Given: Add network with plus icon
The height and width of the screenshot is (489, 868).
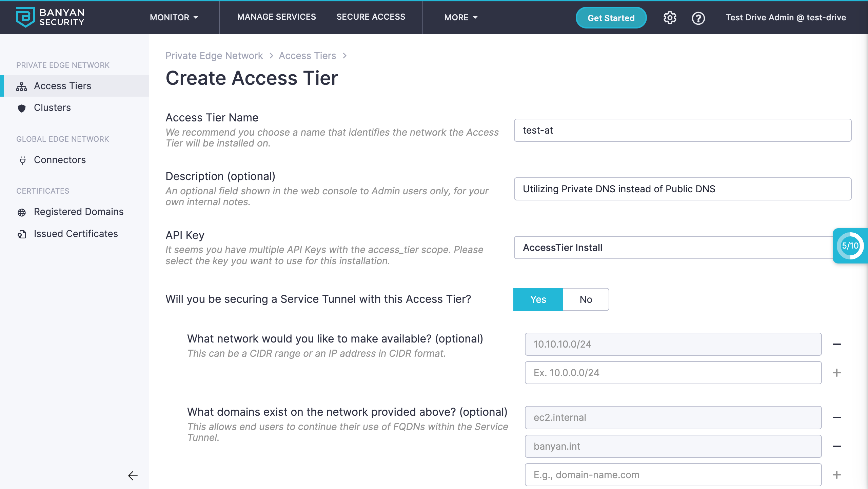Looking at the screenshot, I should [x=836, y=373].
